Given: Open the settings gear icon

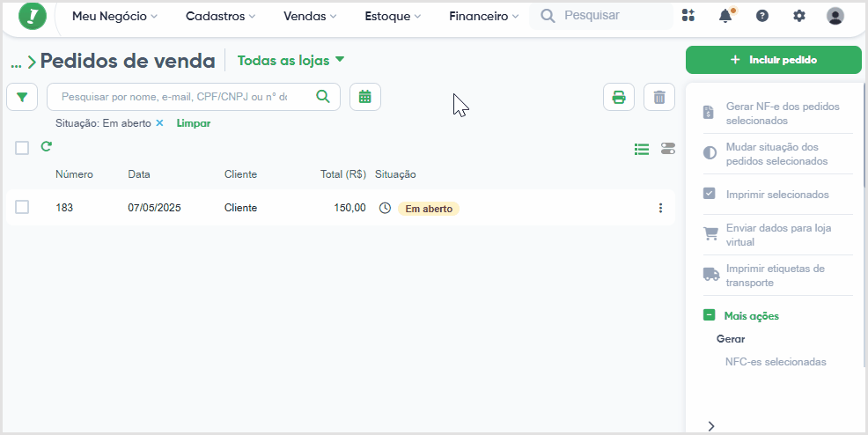Looking at the screenshot, I should (x=798, y=16).
